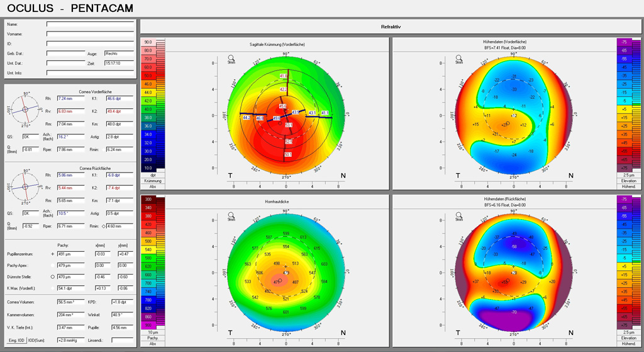Click the Cornea Rückfläche axis diagram

tap(24, 187)
